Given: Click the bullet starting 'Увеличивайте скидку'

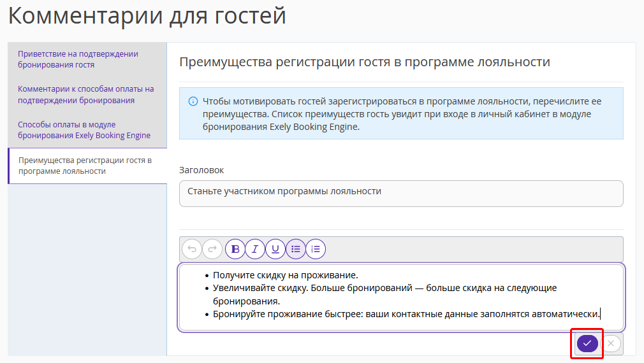Looking at the screenshot, I should click(384, 294).
